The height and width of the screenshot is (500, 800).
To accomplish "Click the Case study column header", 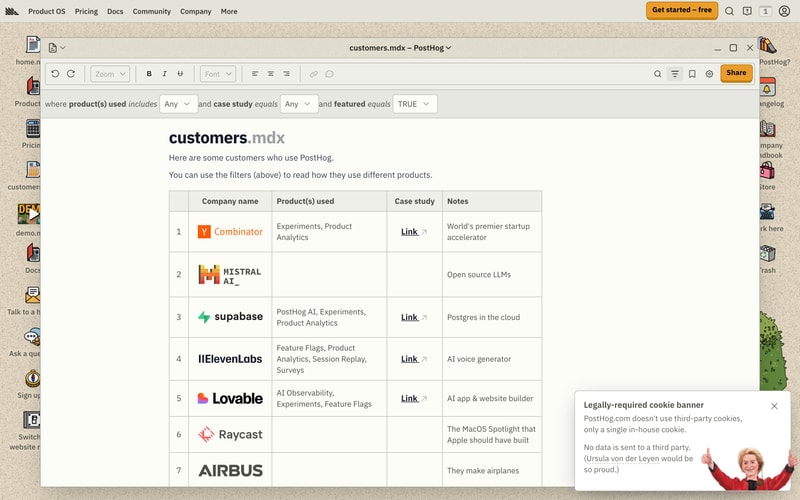I will pyautogui.click(x=414, y=201).
